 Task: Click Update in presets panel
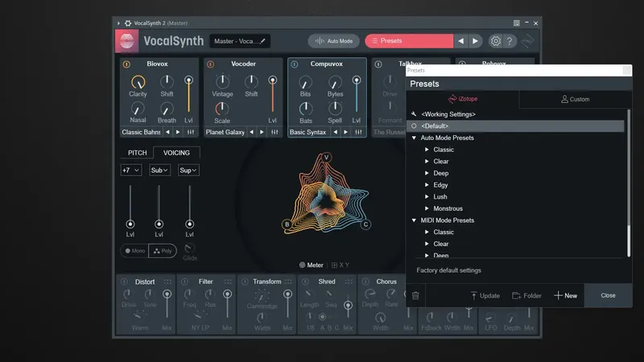(485, 295)
